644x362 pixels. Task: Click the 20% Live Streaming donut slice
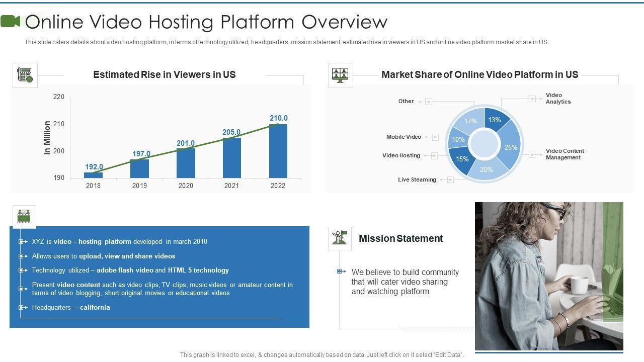[486, 169]
